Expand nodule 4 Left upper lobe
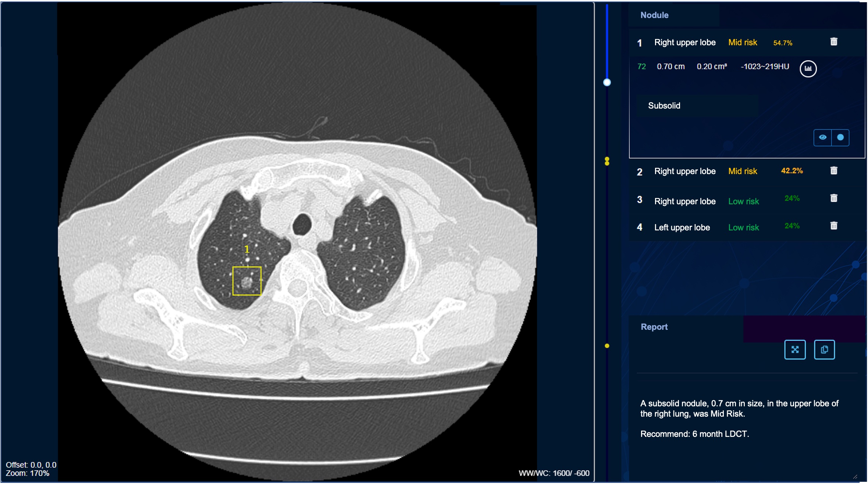Screen dimensions: 868x484 pos(682,227)
